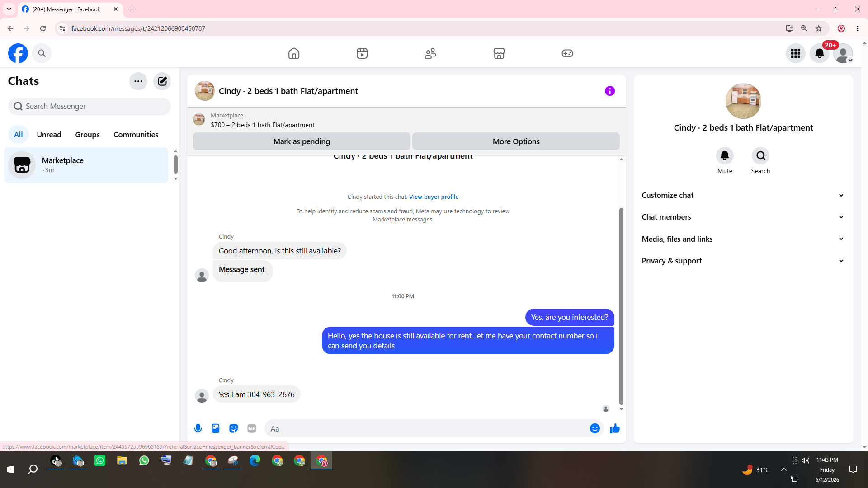This screenshot has height=488, width=868.
Task: Click the Search Messenger field
Action: pyautogui.click(x=90, y=106)
